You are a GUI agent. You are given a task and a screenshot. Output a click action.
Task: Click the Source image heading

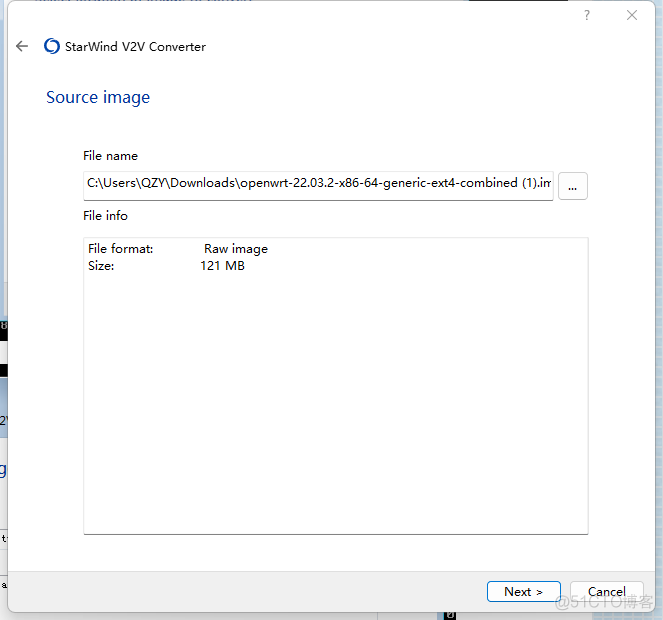click(98, 97)
